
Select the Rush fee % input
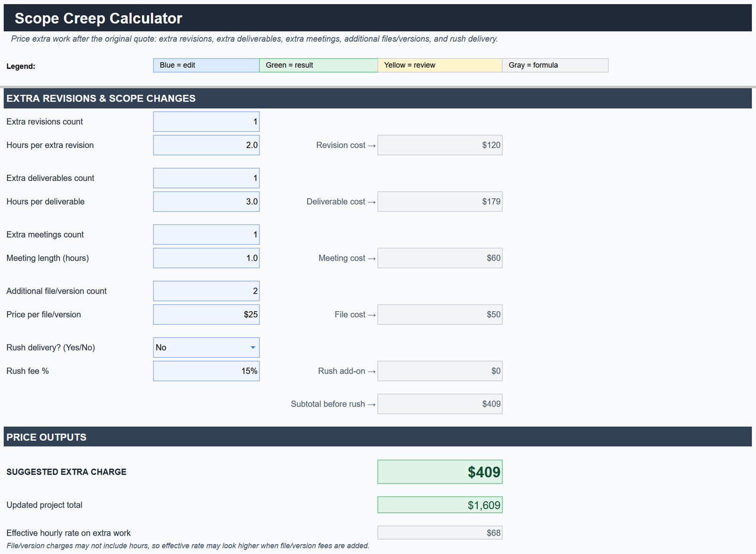point(206,371)
